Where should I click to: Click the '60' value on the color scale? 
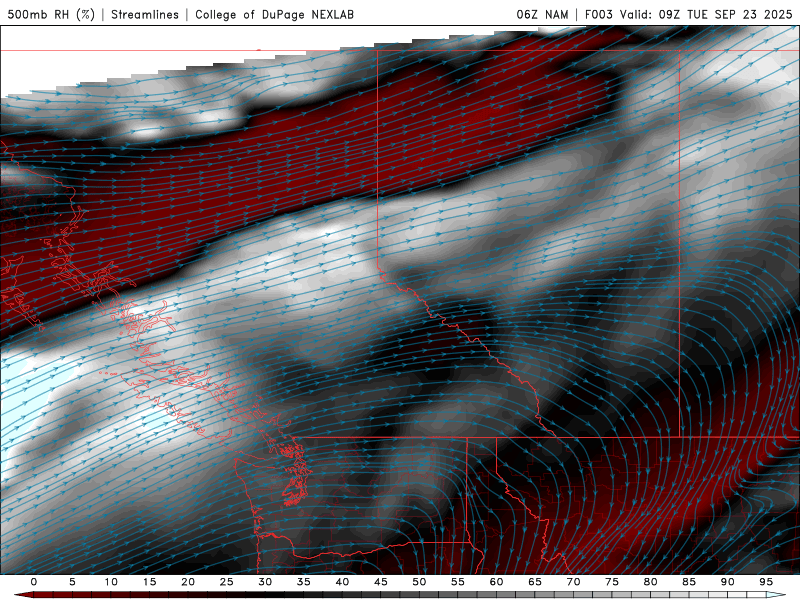pos(496,582)
